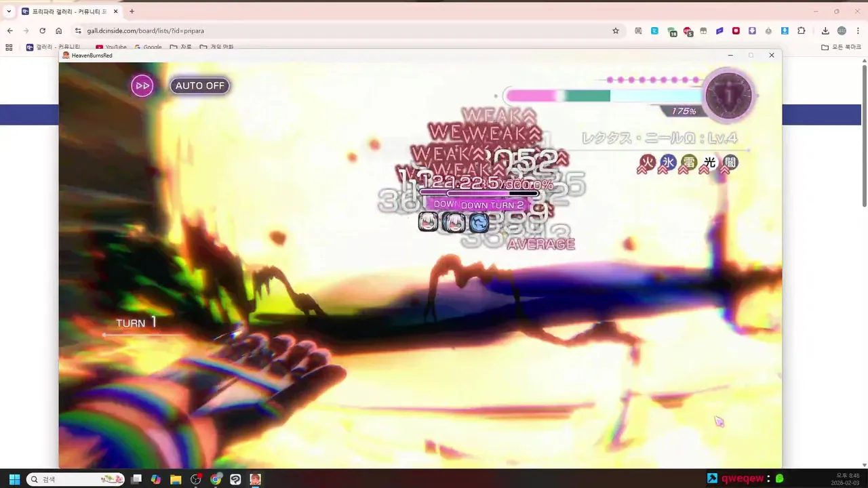Open the Windows Start menu

click(14, 479)
